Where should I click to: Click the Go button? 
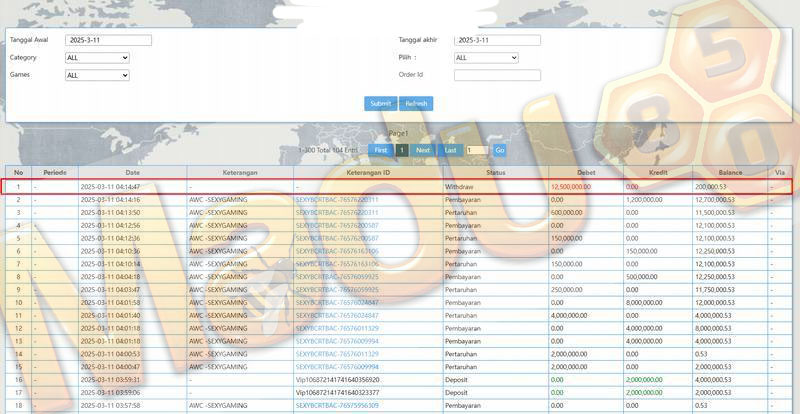[499, 150]
